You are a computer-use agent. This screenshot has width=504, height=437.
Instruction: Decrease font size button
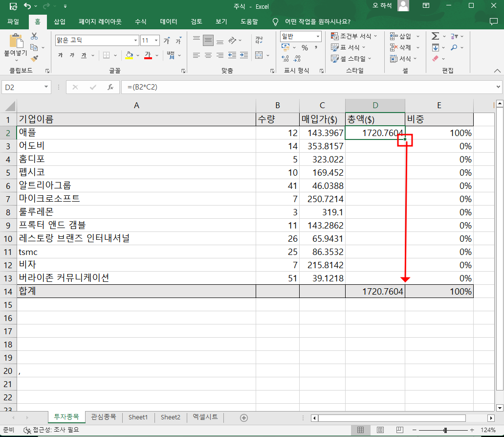pos(178,40)
